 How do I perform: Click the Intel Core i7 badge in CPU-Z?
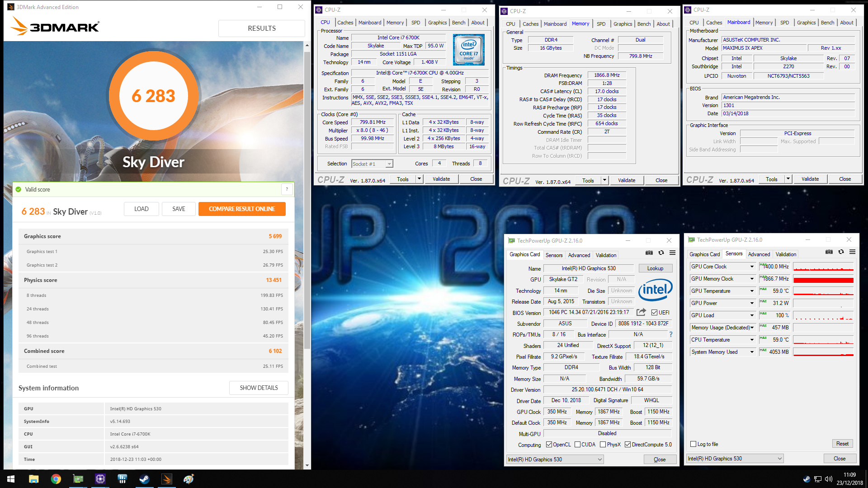pos(468,50)
